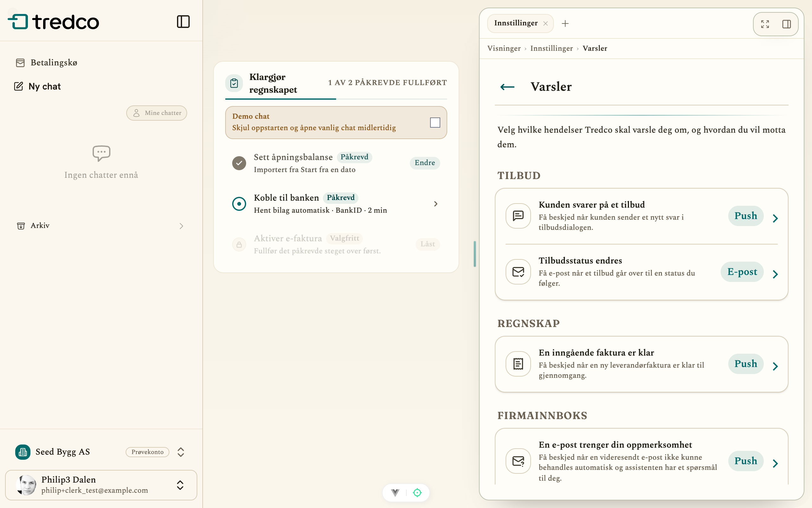Click Push badge for Kunden svarer
812x508 pixels.
point(746,216)
